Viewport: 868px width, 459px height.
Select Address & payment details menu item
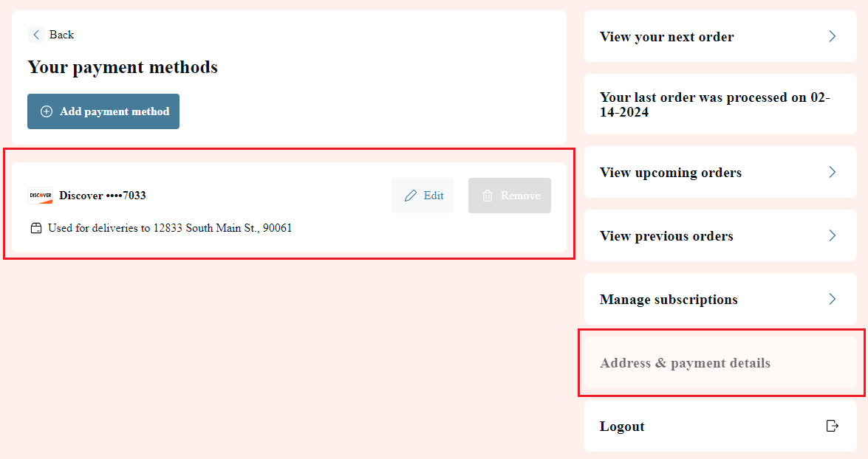coord(721,363)
